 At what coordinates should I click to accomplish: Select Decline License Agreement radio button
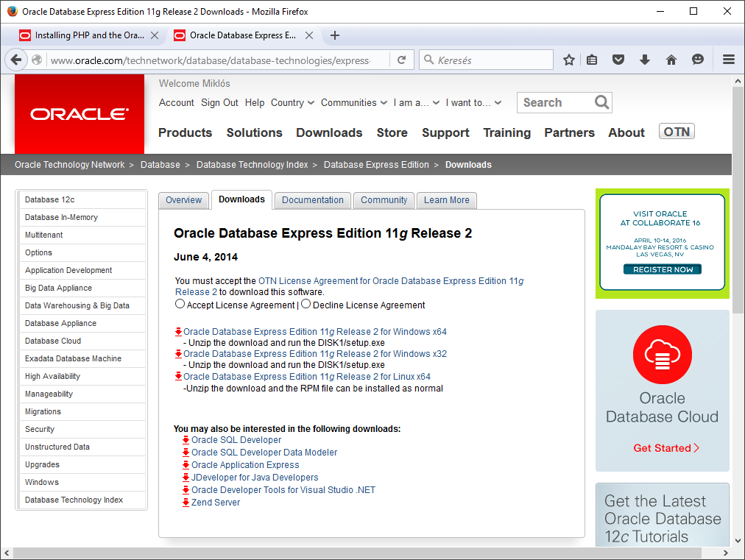306,304
